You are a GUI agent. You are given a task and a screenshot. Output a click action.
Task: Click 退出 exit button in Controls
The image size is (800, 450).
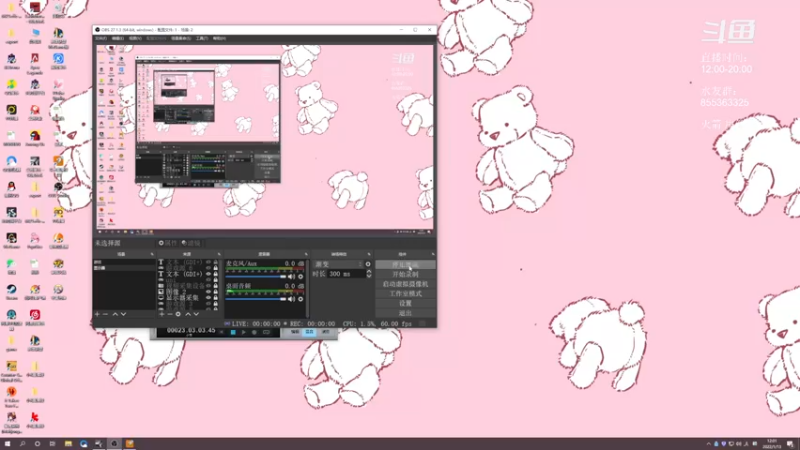[x=405, y=313]
